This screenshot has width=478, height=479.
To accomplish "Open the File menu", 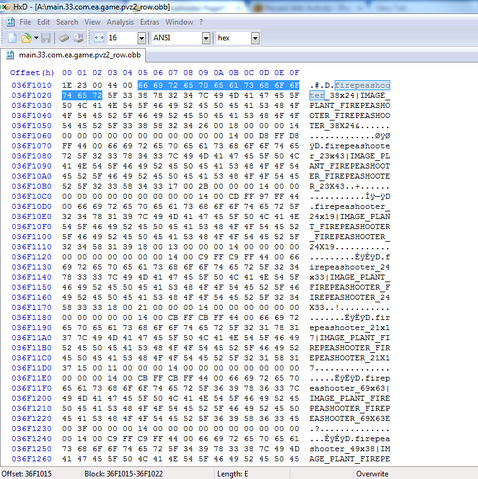I will 25,22.
